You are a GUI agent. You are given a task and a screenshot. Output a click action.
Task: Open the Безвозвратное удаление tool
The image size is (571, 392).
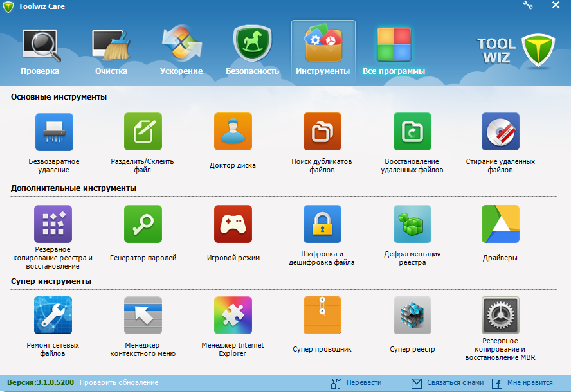pos(53,132)
